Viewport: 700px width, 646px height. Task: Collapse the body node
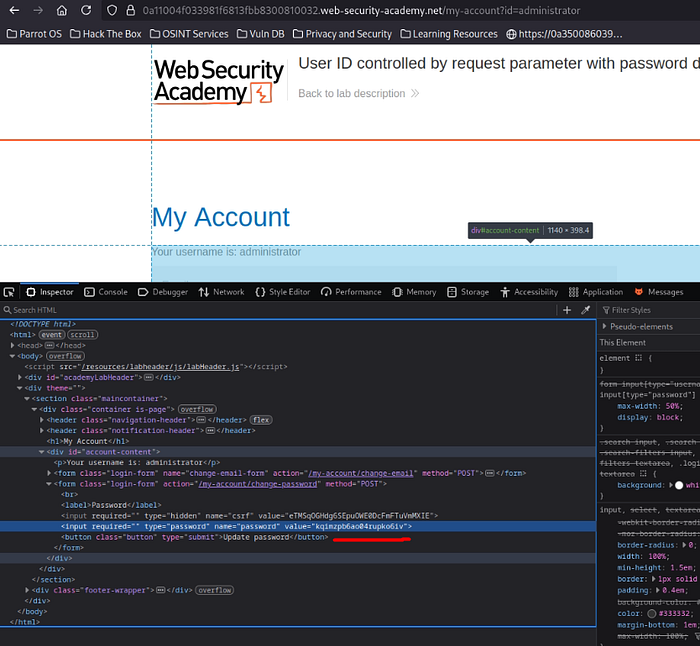(x=12, y=356)
